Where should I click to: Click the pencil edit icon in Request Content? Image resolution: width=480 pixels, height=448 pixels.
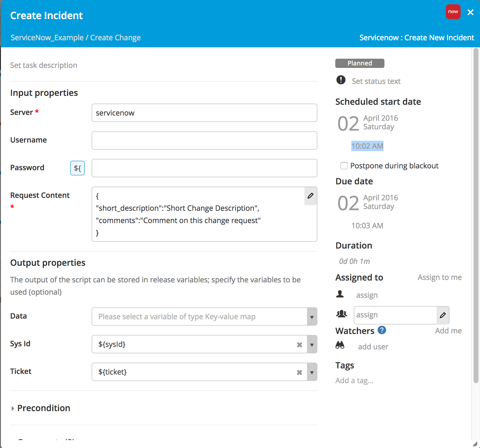pyautogui.click(x=310, y=196)
